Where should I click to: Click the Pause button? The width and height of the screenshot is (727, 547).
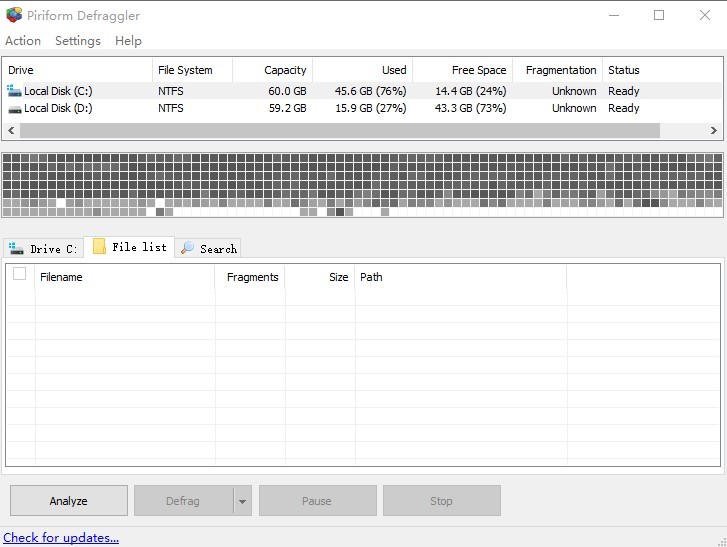(318, 501)
